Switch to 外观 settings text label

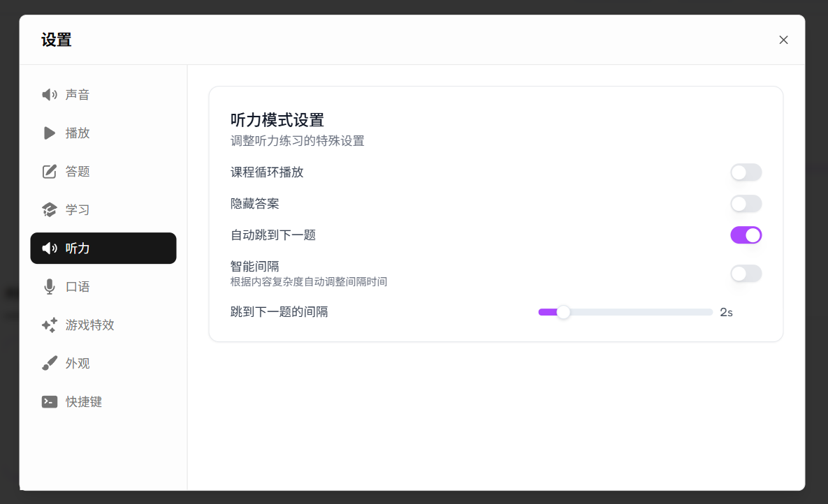[78, 364]
